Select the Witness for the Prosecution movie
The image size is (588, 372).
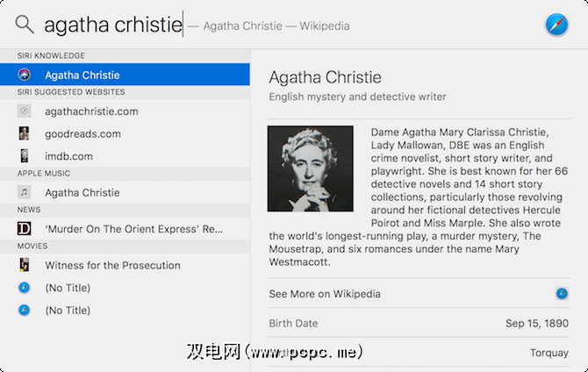click(112, 265)
